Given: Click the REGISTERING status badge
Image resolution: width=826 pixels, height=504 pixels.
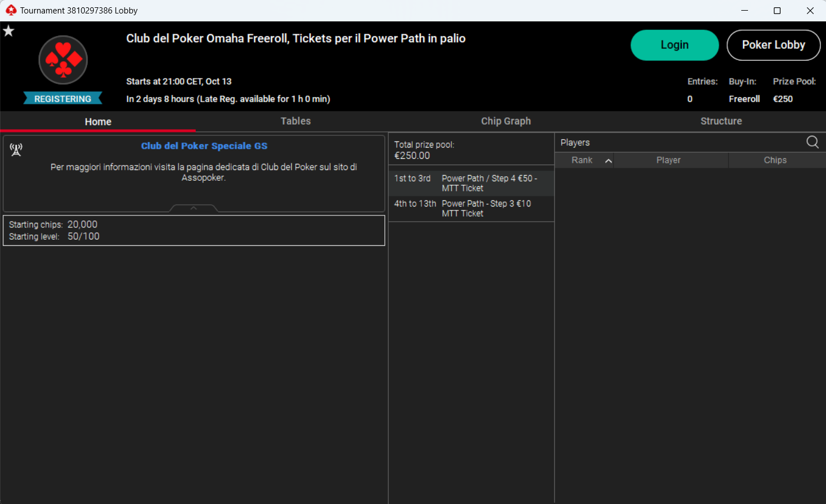Looking at the screenshot, I should point(63,98).
